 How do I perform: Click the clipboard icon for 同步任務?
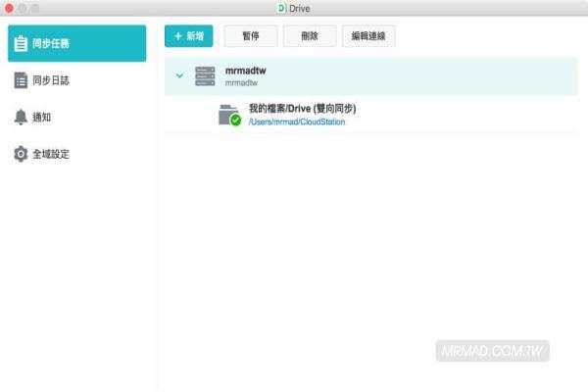pyautogui.click(x=21, y=43)
